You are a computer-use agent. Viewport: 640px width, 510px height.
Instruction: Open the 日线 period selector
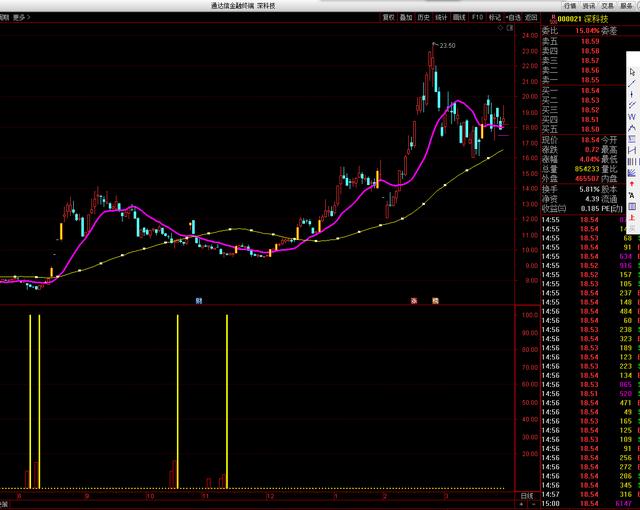(527, 496)
